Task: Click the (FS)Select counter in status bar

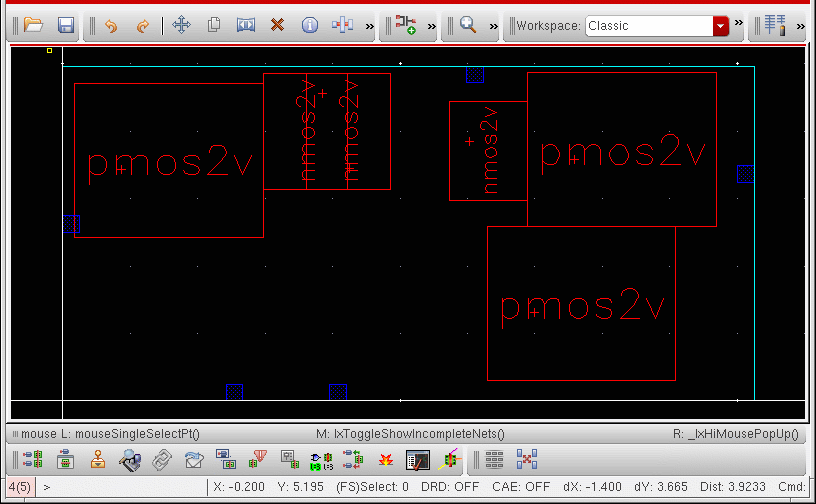Action: tap(372, 487)
